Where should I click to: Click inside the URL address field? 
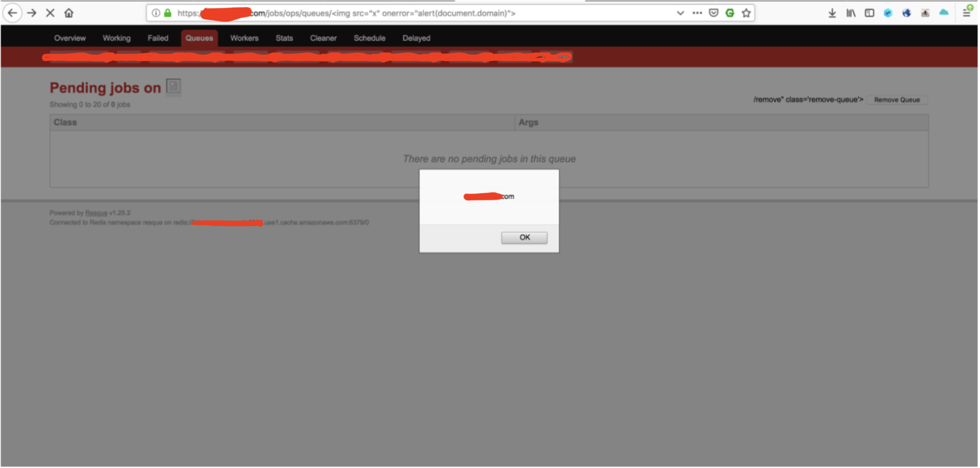(x=418, y=13)
